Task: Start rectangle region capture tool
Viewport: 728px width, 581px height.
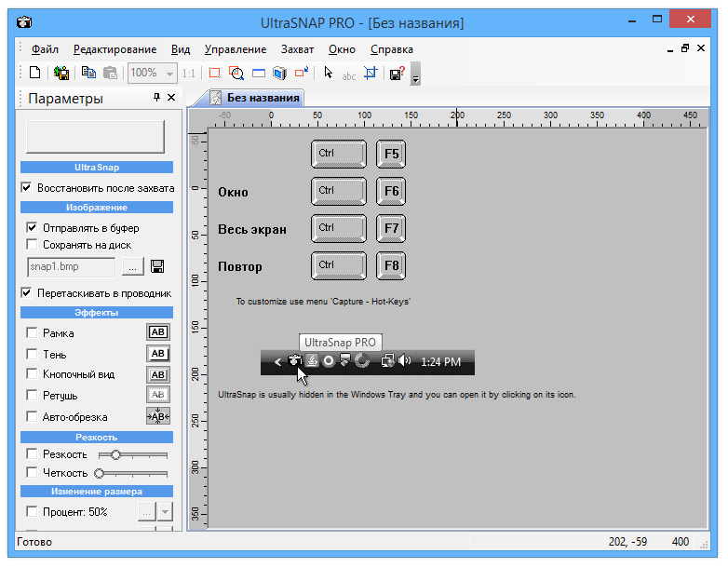Action: pos(214,73)
